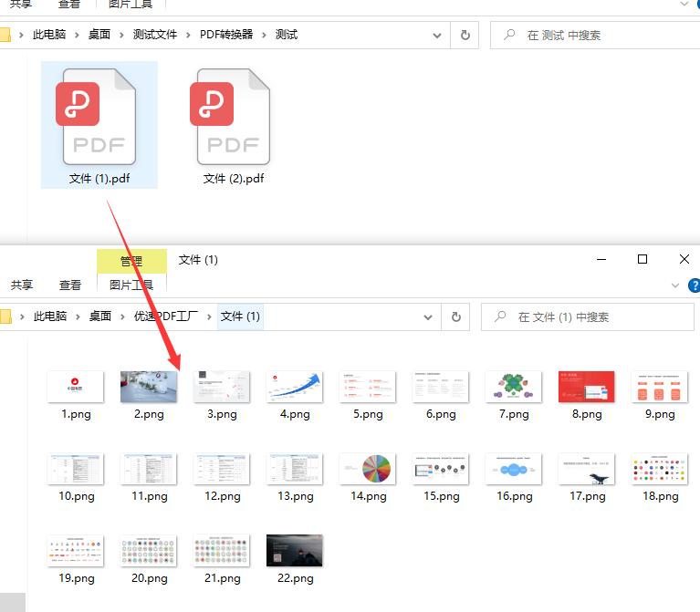Minimize the 文件 (1) window
700x612 pixels.
[601, 259]
